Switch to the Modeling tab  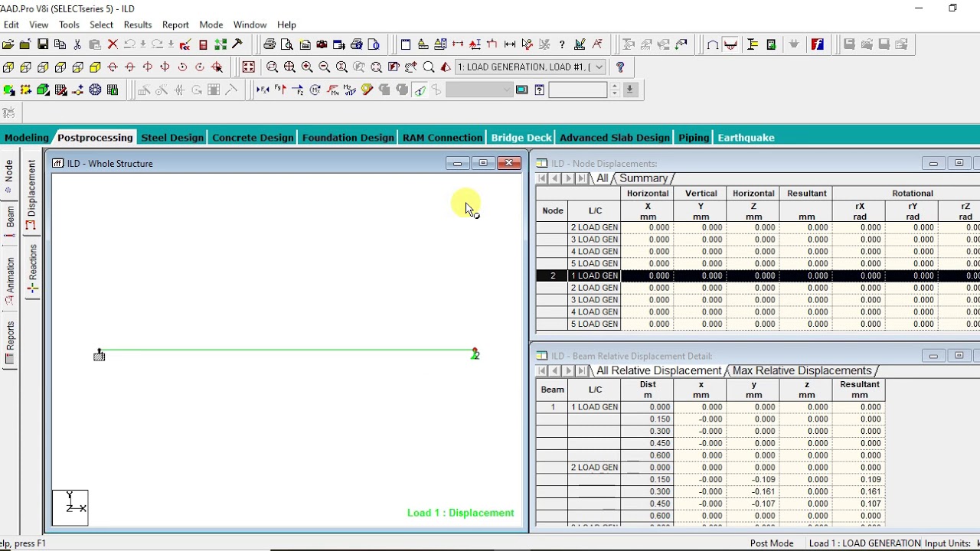[x=27, y=138]
